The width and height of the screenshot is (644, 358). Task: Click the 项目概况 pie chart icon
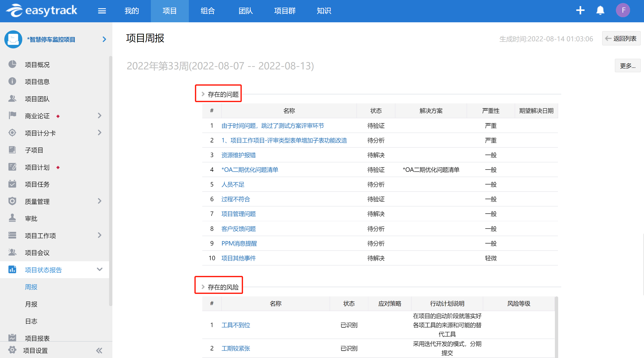pyautogui.click(x=12, y=64)
